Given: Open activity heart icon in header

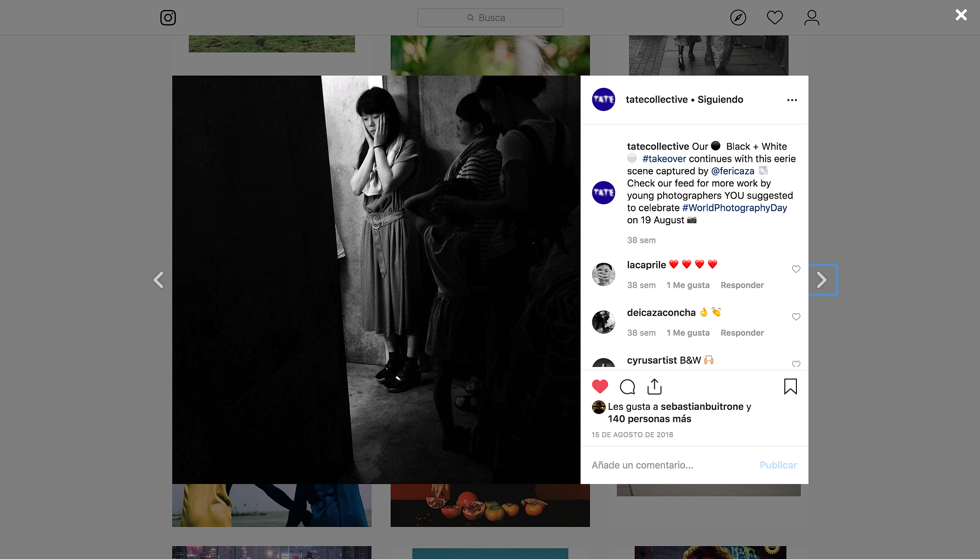Looking at the screenshot, I should click(x=774, y=18).
